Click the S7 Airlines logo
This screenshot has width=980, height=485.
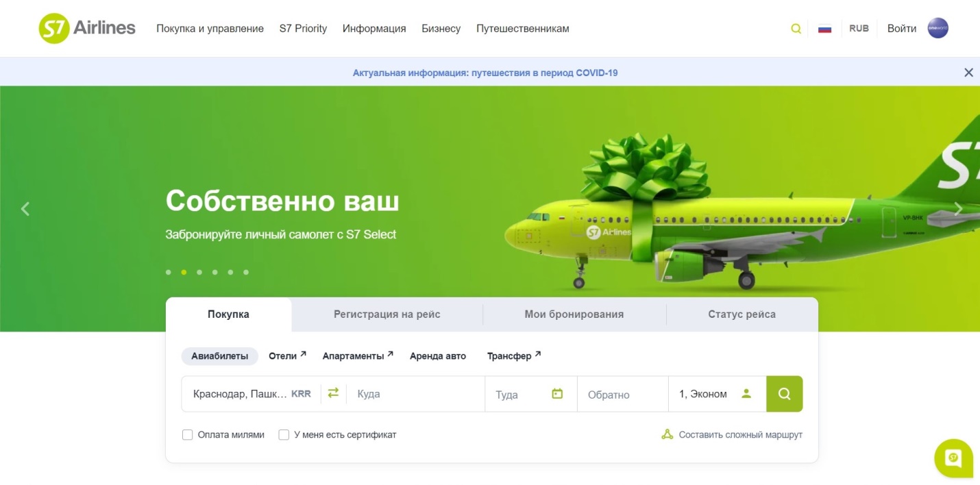pos(86,28)
